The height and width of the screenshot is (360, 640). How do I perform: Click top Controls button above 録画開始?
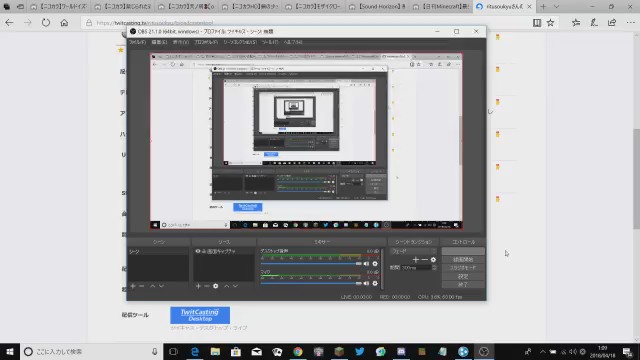click(463, 251)
